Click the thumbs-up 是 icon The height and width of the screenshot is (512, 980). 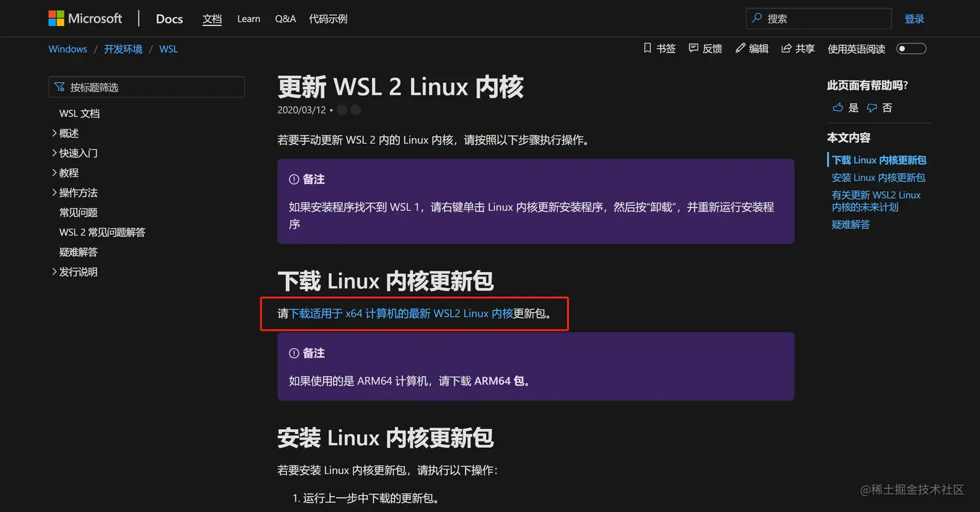(838, 108)
